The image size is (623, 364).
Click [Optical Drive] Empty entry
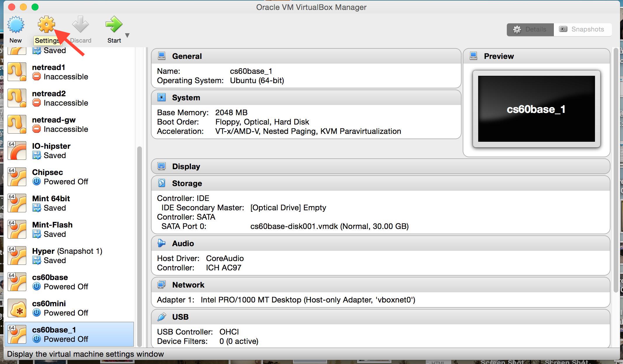288,208
